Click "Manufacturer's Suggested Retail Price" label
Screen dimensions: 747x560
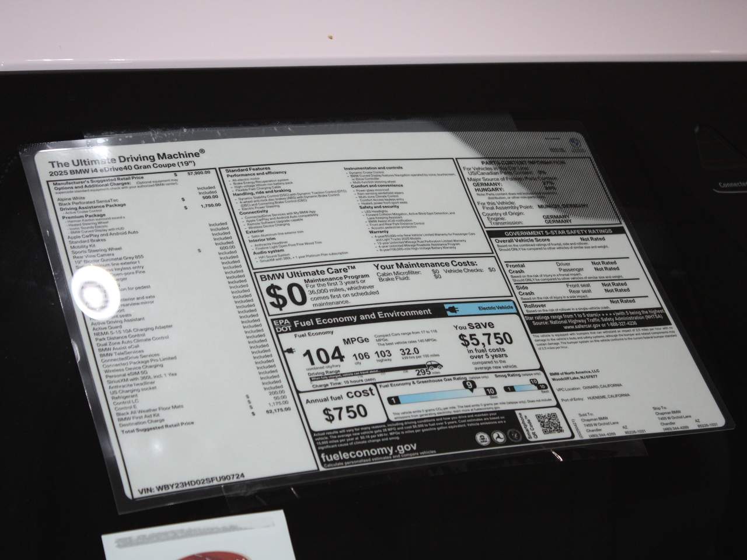tap(97, 181)
